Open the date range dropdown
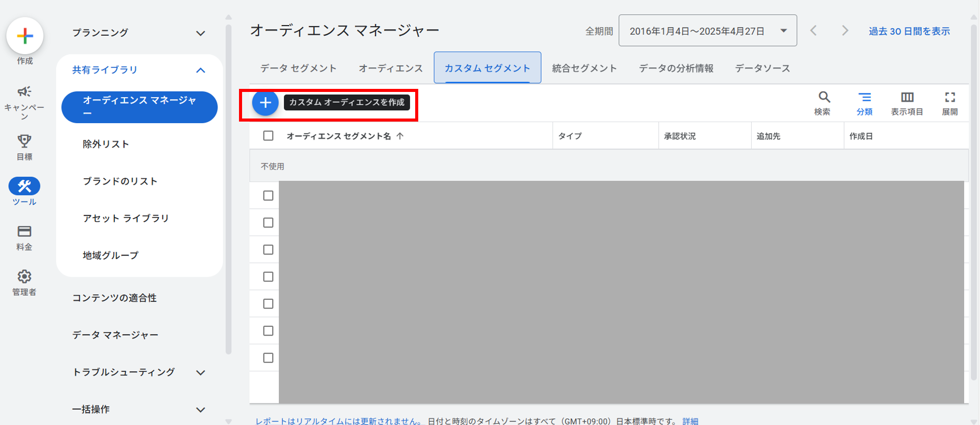The width and height of the screenshot is (980, 425). pyautogui.click(x=707, y=31)
